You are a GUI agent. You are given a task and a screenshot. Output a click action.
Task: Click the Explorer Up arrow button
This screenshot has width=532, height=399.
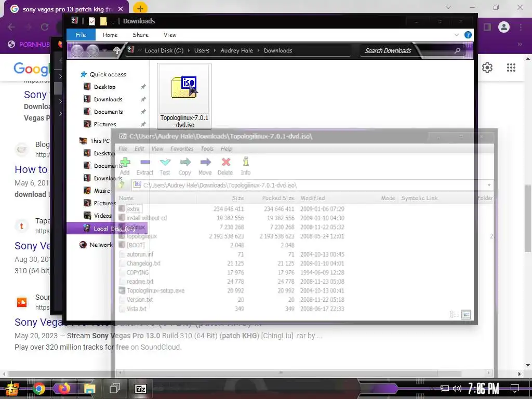pos(117,50)
